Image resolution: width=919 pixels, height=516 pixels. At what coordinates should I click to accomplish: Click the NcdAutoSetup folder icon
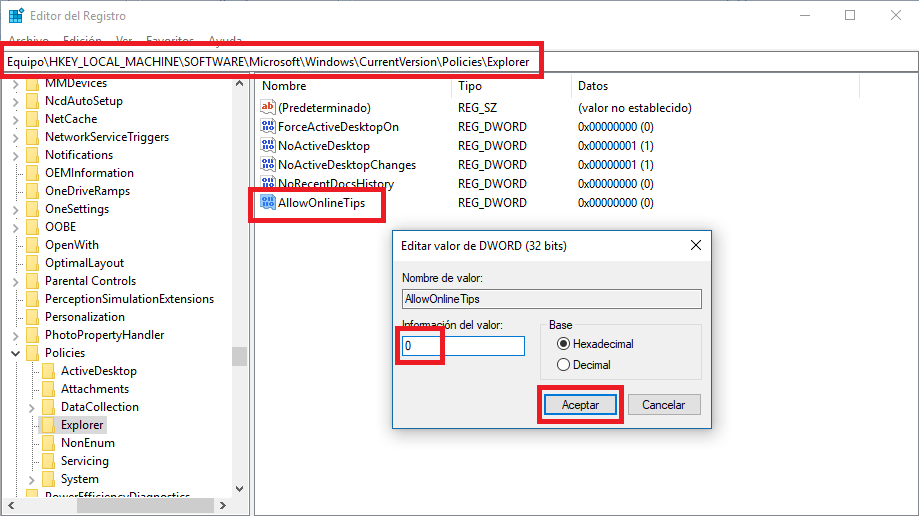click(x=33, y=101)
